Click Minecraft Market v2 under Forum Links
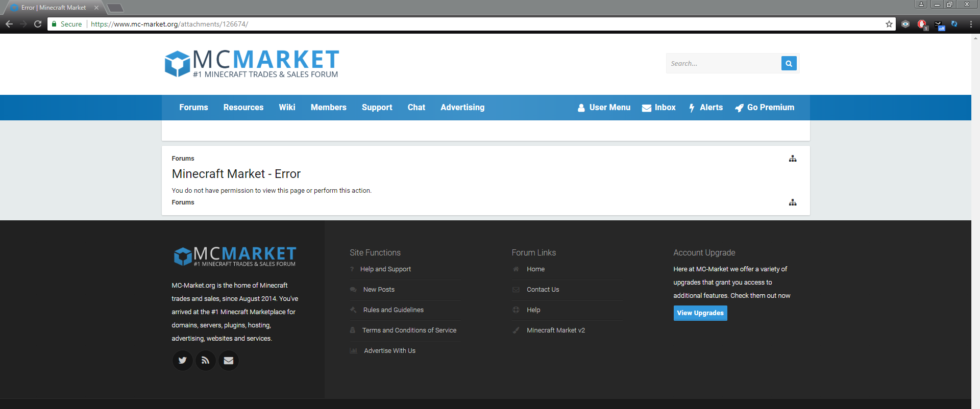The height and width of the screenshot is (409, 980). pyautogui.click(x=556, y=330)
